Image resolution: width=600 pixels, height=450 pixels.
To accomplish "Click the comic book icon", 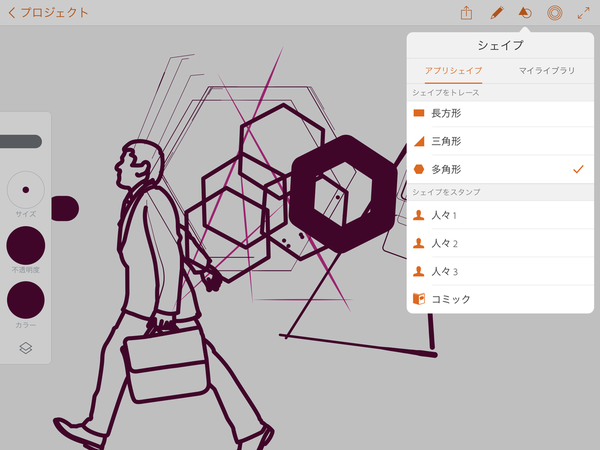I will 419,298.
